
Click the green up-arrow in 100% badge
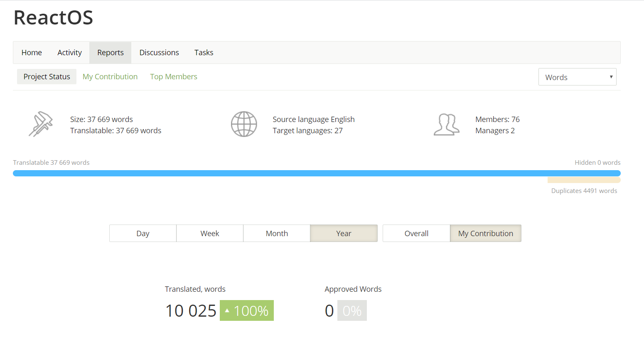click(227, 310)
